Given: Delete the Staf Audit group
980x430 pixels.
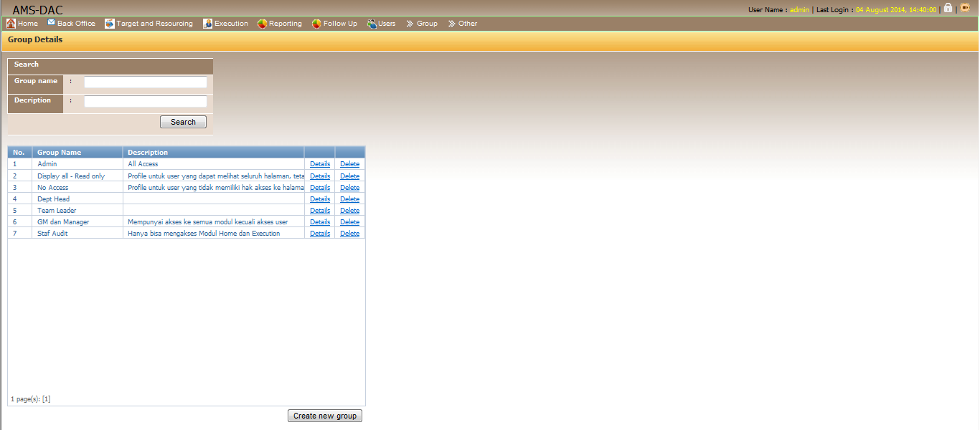Looking at the screenshot, I should tap(350, 234).
